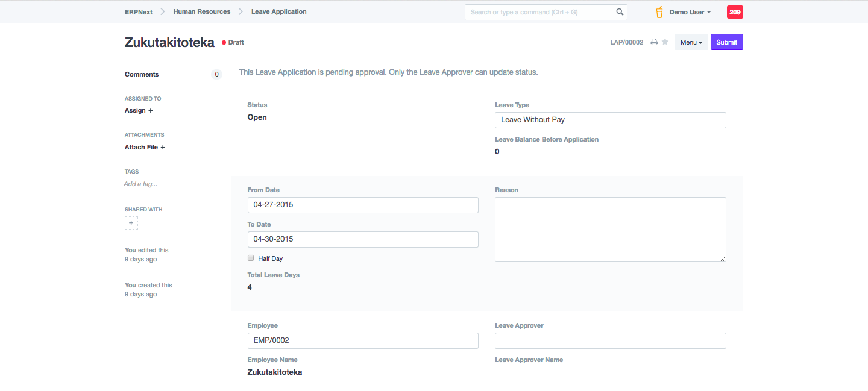Open the Menu dropdown

click(x=691, y=42)
